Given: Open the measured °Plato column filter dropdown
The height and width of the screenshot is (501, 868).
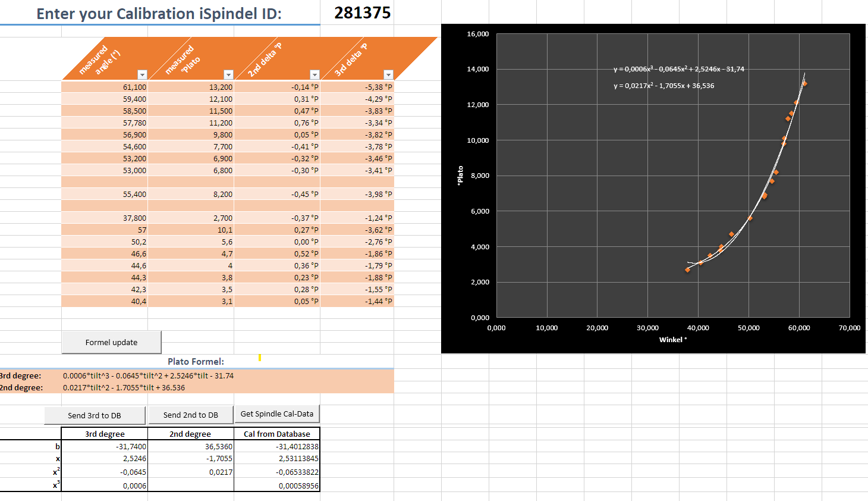Looking at the screenshot, I should [x=228, y=74].
